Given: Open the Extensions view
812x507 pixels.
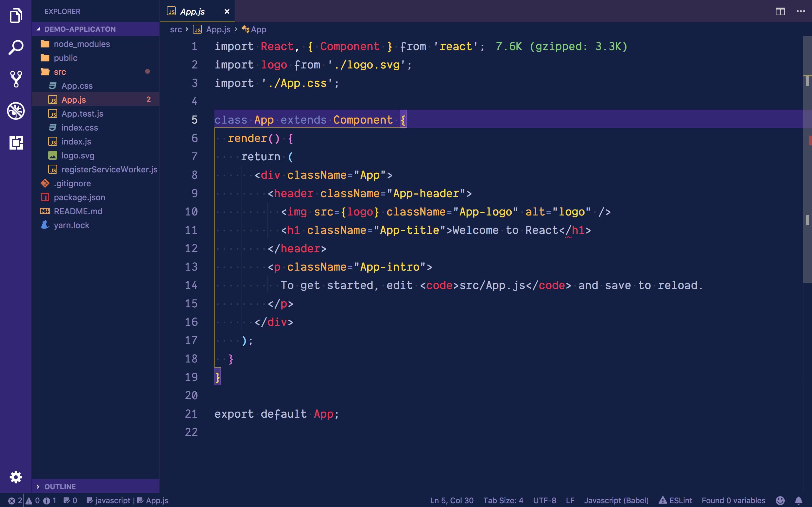Looking at the screenshot, I should [x=16, y=143].
